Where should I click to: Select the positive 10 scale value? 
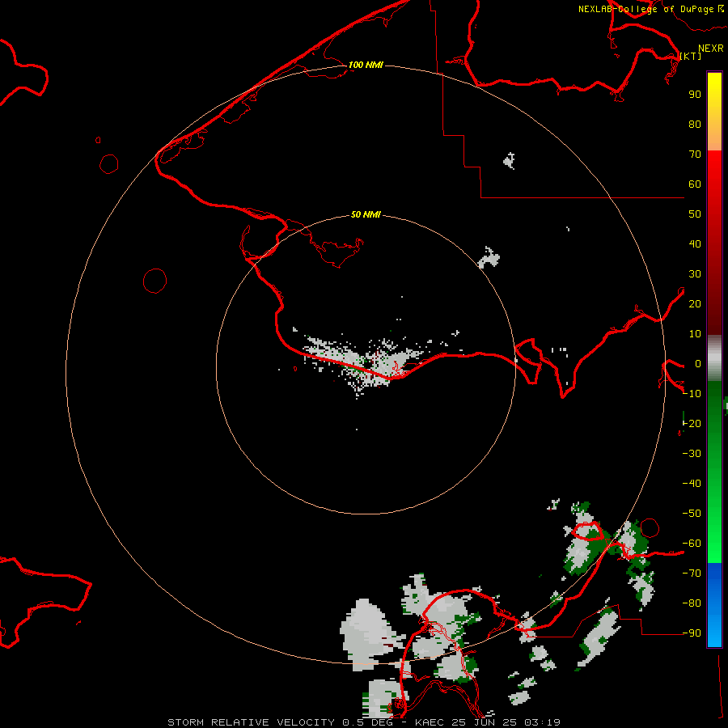695,334
